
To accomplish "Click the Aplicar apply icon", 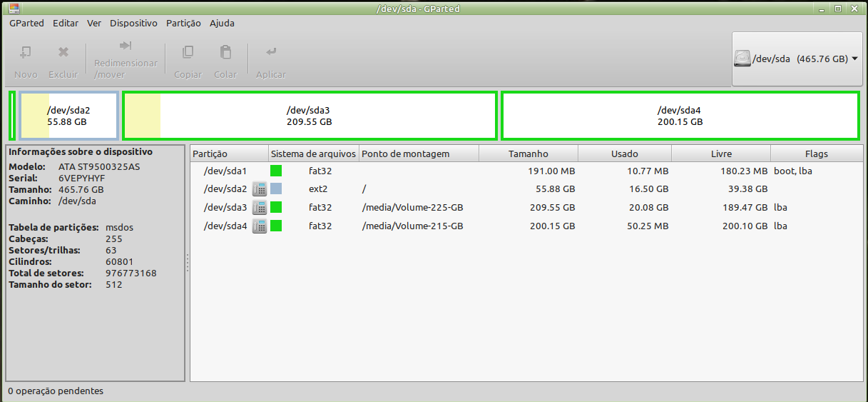I will 270,52.
